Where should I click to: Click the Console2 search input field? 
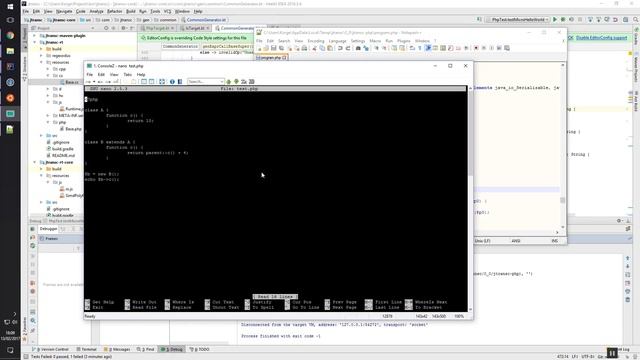[205, 82]
